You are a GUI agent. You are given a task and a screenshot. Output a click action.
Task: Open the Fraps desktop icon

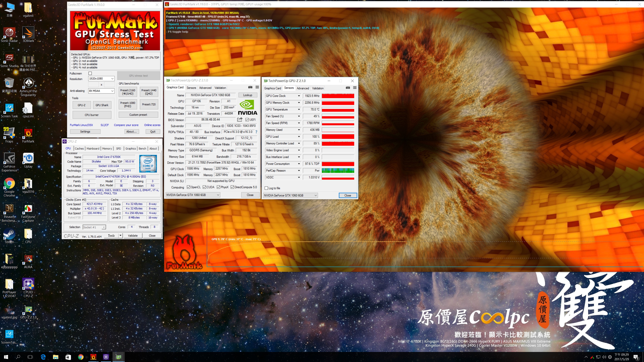point(9,135)
